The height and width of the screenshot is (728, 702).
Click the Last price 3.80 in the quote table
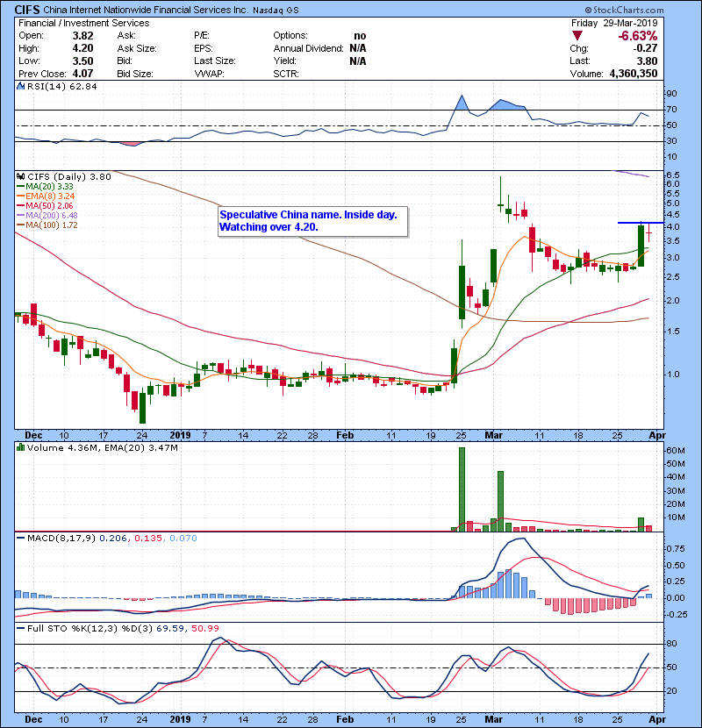tap(647, 61)
